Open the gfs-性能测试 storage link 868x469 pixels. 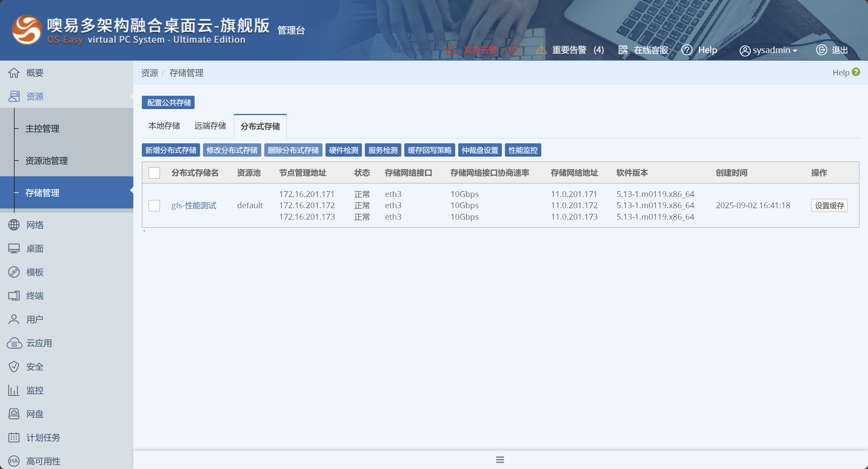point(194,205)
